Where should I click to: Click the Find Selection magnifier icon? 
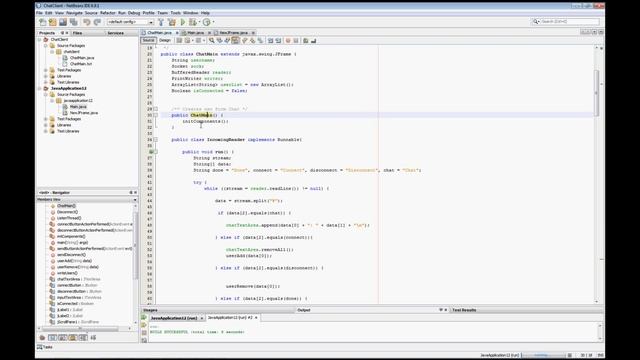tap(211, 40)
